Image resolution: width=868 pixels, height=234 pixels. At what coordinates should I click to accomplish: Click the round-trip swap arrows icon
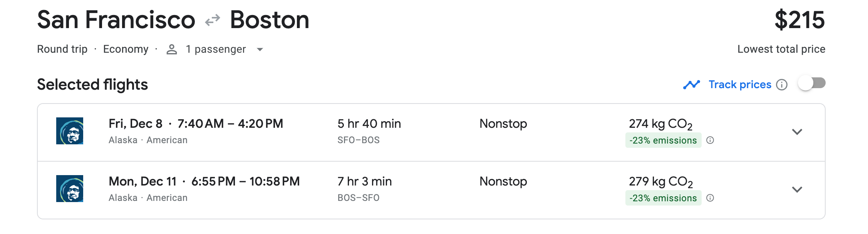tap(213, 20)
